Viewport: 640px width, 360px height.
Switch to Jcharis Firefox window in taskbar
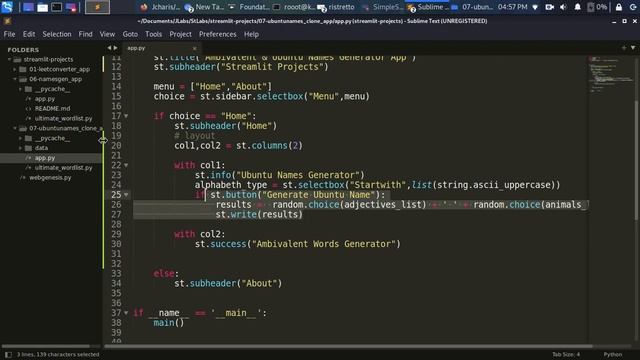point(160,7)
